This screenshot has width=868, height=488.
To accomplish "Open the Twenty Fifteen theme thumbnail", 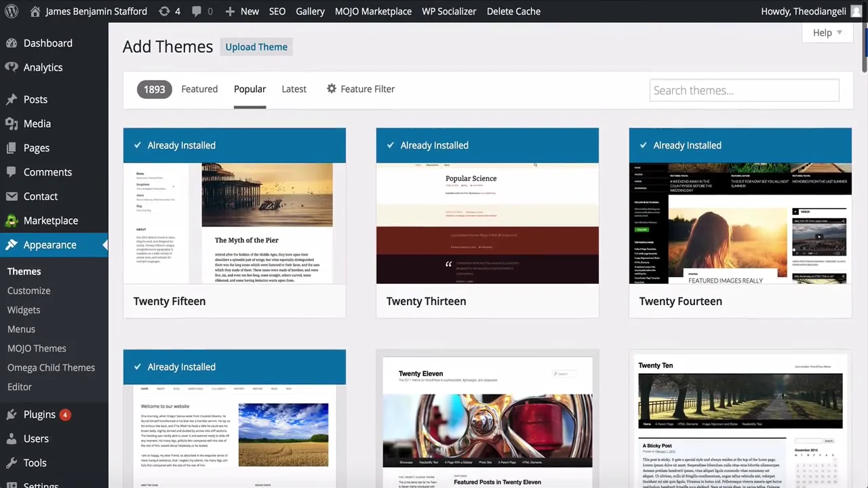I will coord(235,206).
